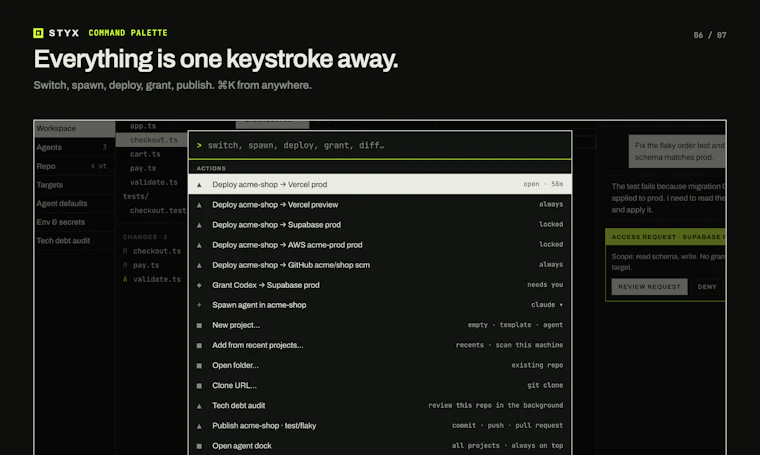Click the Review Request button
Image resolution: width=760 pixels, height=455 pixels.
click(649, 287)
